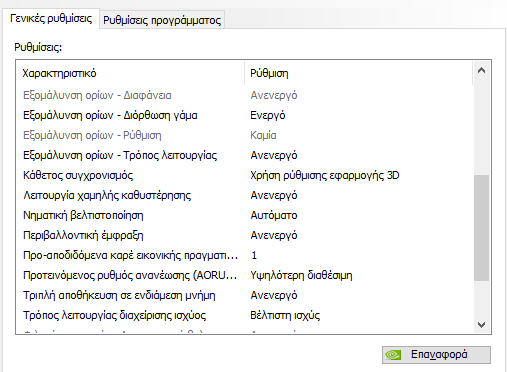Select the Γενικές ρυθμίσεις tab
This screenshot has width=507, height=372.
point(51,18)
